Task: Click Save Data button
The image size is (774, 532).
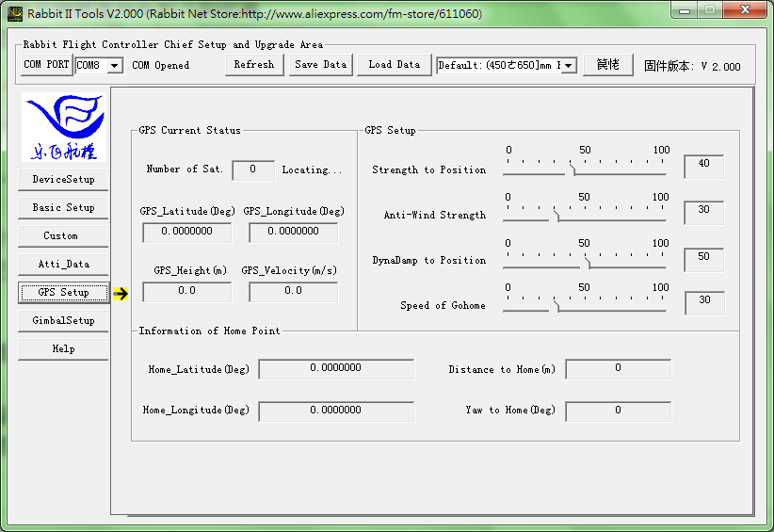Action: pos(321,65)
